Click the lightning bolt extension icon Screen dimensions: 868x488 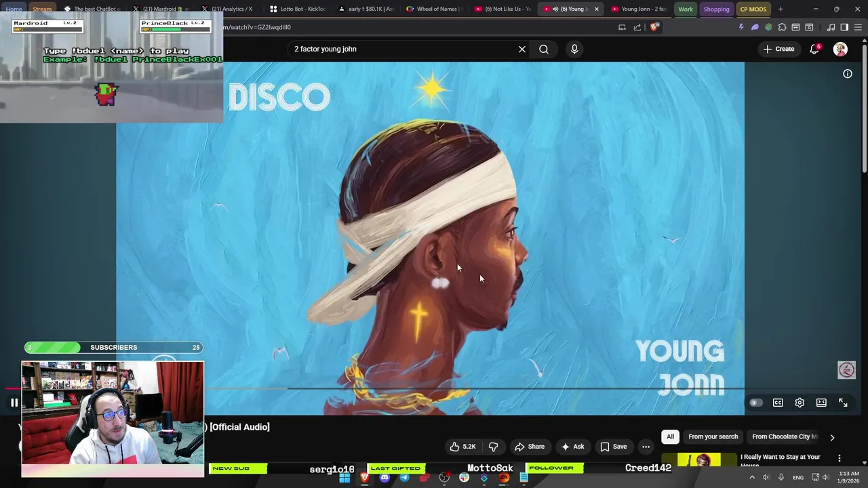[741, 27]
